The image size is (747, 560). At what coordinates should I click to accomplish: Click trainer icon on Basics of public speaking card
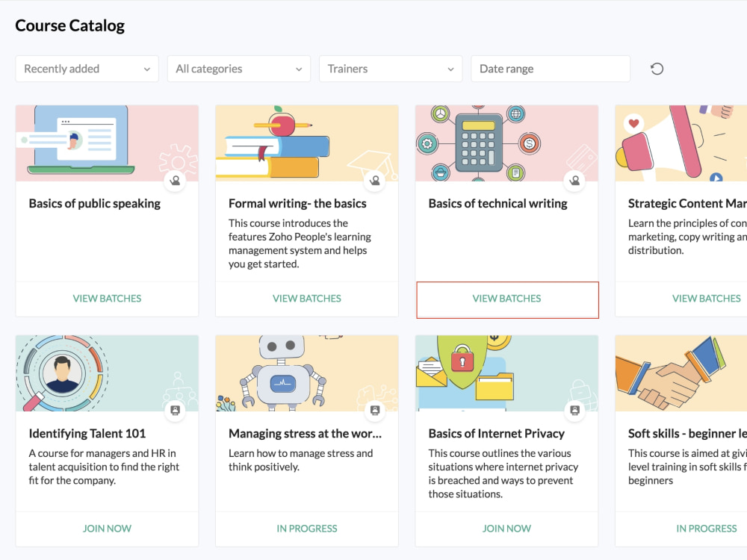176,181
